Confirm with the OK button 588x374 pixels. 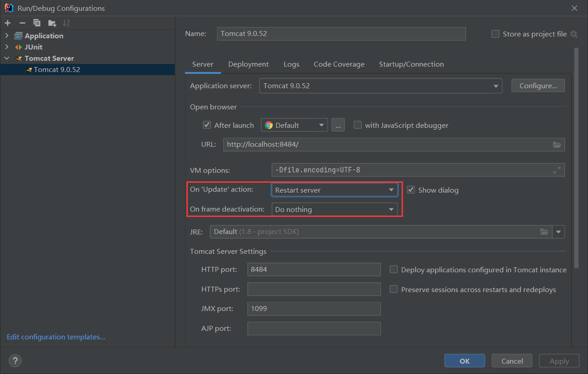tap(465, 361)
